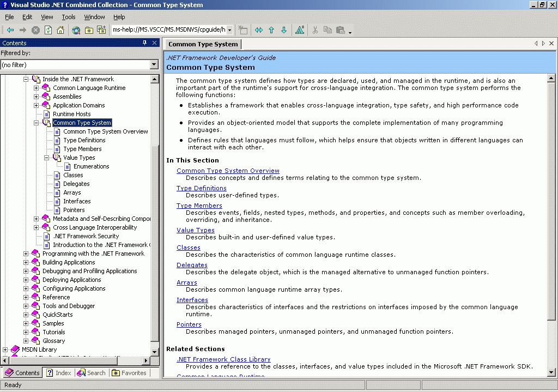Click the article scrollbar down arrow
Screen dimensions: 558x392
coord(551,372)
